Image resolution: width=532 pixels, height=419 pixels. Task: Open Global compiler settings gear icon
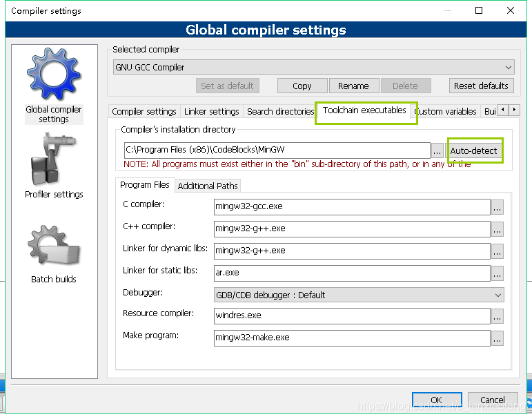pyautogui.click(x=53, y=76)
